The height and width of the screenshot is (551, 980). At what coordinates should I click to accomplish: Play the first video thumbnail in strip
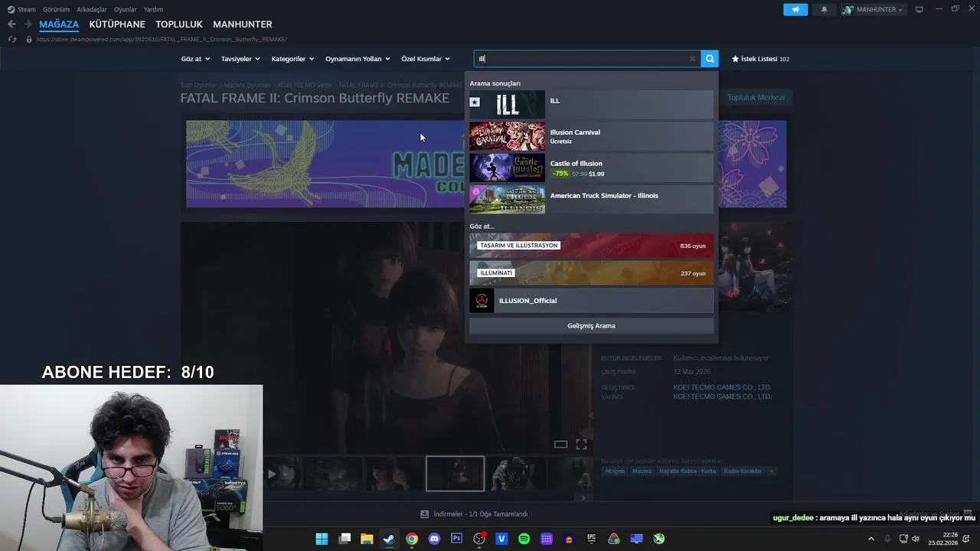[283, 474]
